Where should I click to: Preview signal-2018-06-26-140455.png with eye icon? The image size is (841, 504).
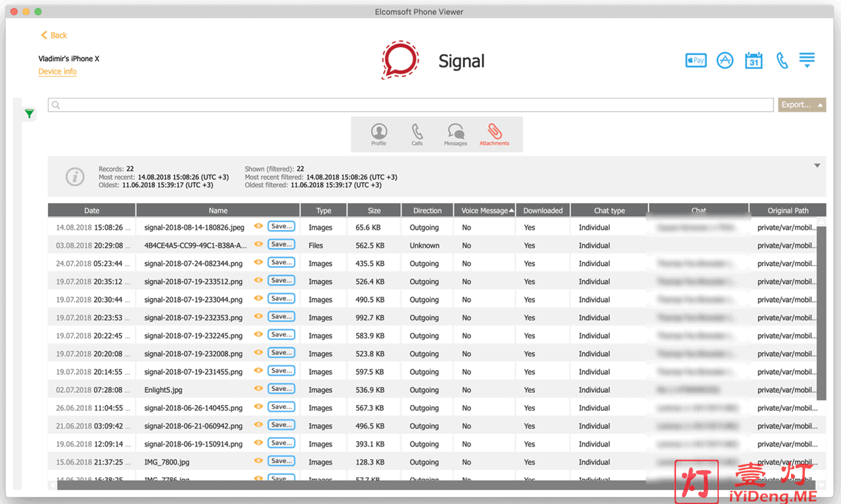pyautogui.click(x=259, y=407)
